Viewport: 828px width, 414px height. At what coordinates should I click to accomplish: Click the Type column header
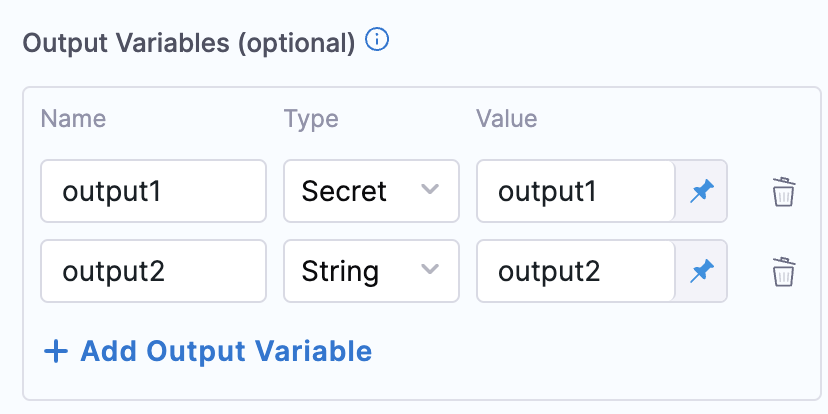coord(311,119)
